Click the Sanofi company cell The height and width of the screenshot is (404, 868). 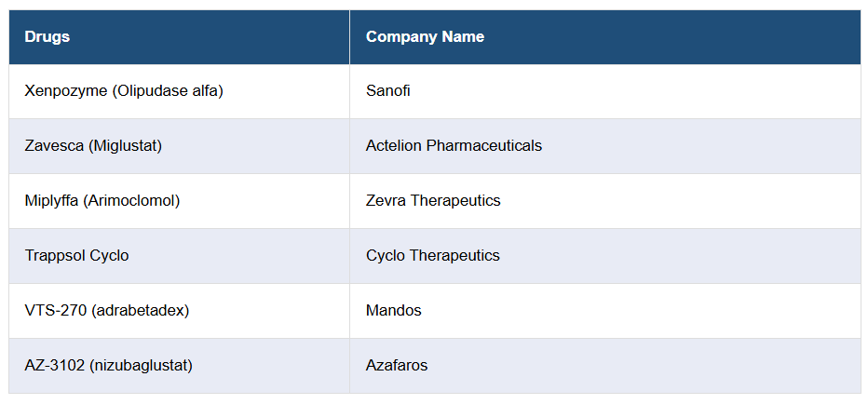tap(388, 91)
